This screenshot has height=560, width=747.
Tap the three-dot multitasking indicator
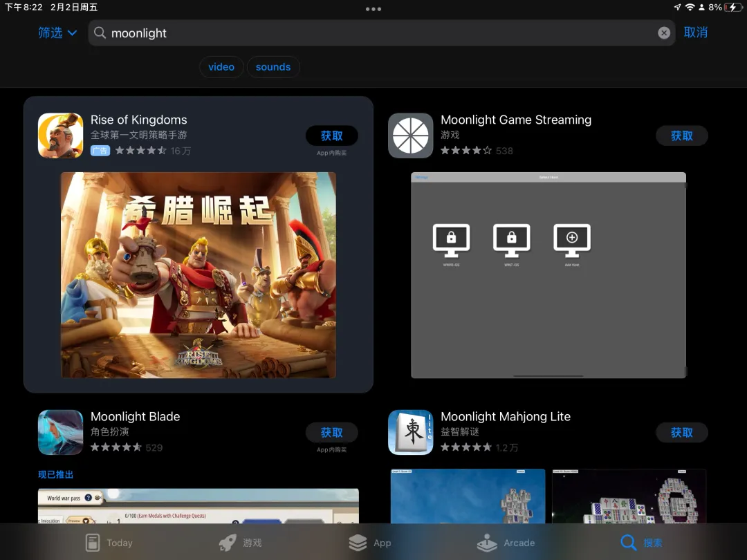(373, 9)
